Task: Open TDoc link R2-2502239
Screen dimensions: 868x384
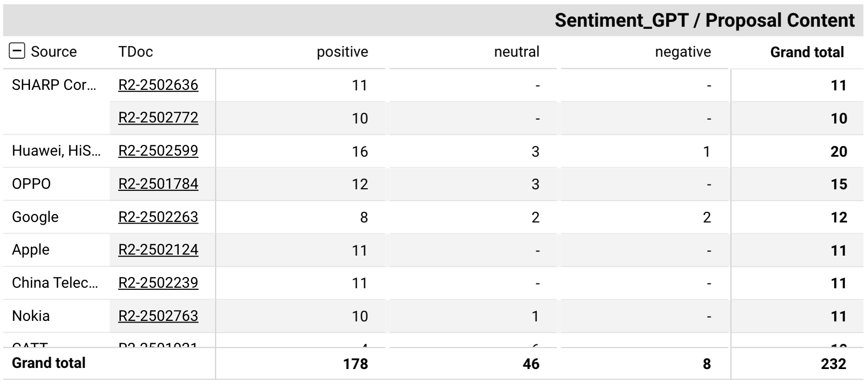Action: pos(158,283)
